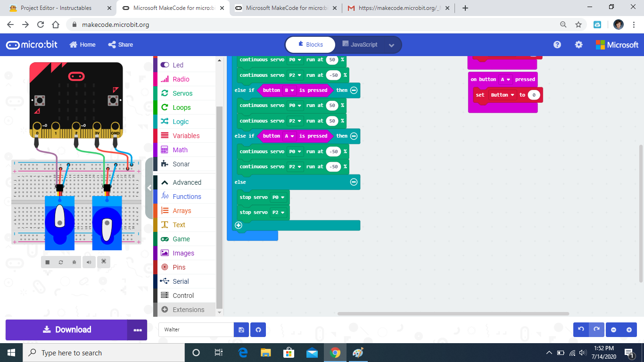The width and height of the screenshot is (644, 362).
Task: Save the project using the floppy disk icon
Action: pos(241,330)
